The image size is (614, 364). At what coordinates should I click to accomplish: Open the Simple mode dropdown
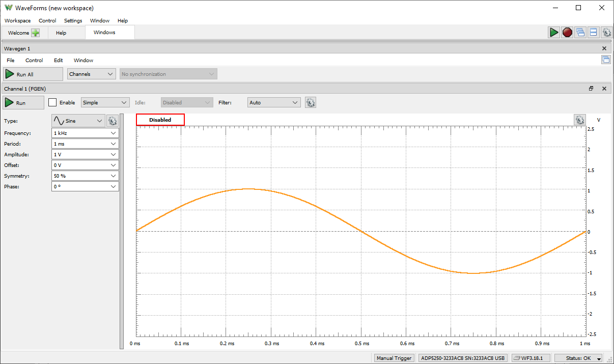click(x=105, y=102)
